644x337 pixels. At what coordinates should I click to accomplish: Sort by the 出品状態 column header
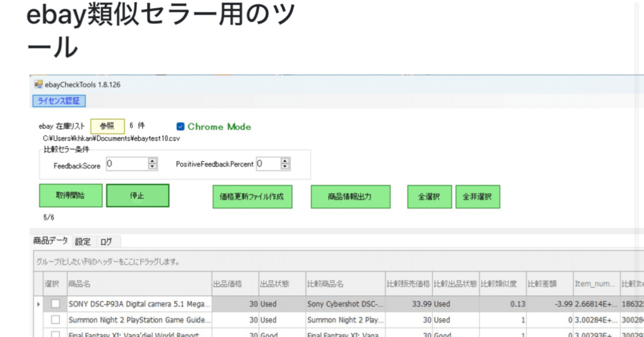(x=282, y=284)
